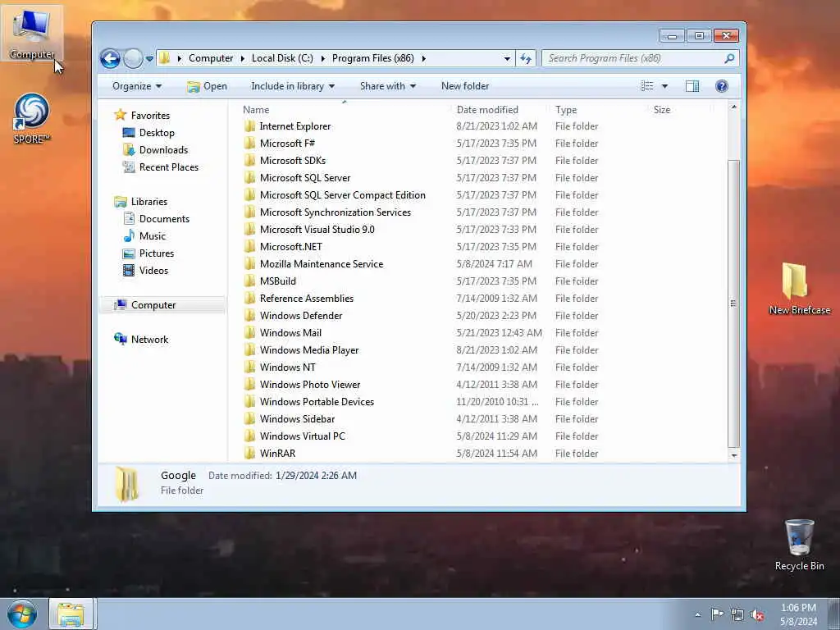Open the Organize menu

137,86
